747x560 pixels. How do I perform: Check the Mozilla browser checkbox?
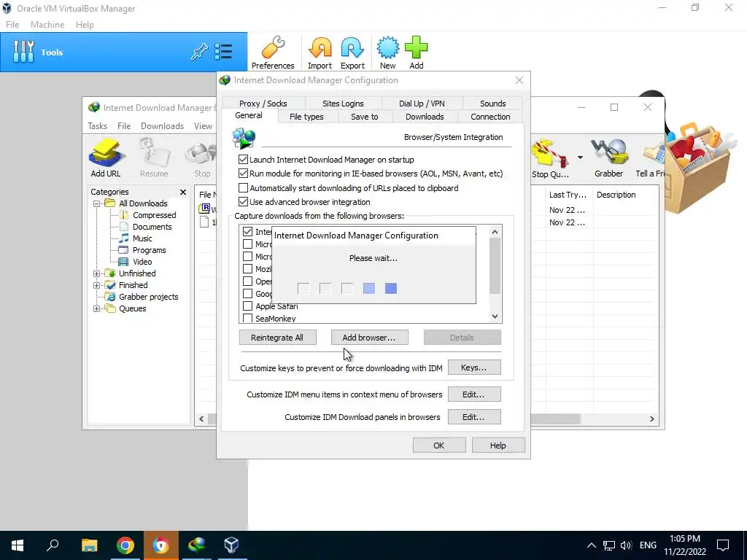(x=247, y=268)
